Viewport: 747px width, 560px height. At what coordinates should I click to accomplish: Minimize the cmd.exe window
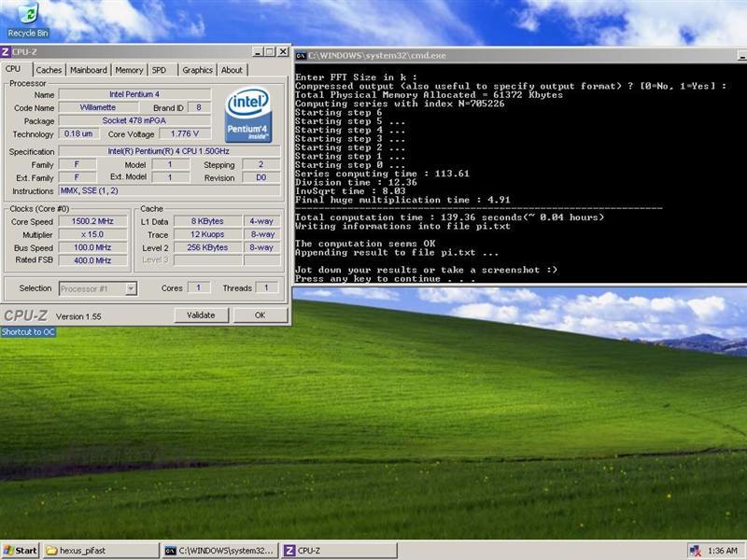click(x=741, y=56)
